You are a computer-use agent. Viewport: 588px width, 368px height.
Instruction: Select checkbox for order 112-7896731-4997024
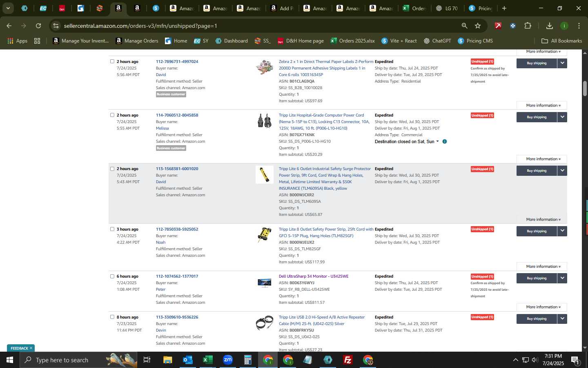pyautogui.click(x=112, y=61)
